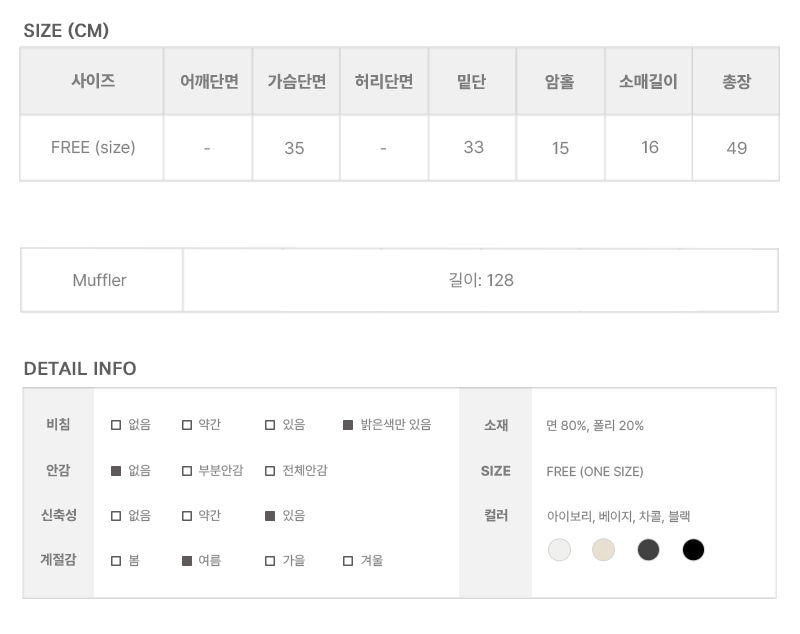Screen dimensions: 800x634
Task: Toggle the 신축성 '있음' checkbox
Action: [270, 516]
